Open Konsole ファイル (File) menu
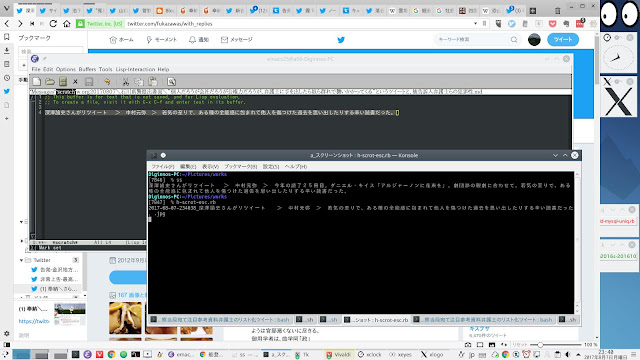Screen dimensions: 640x360 click(163, 167)
